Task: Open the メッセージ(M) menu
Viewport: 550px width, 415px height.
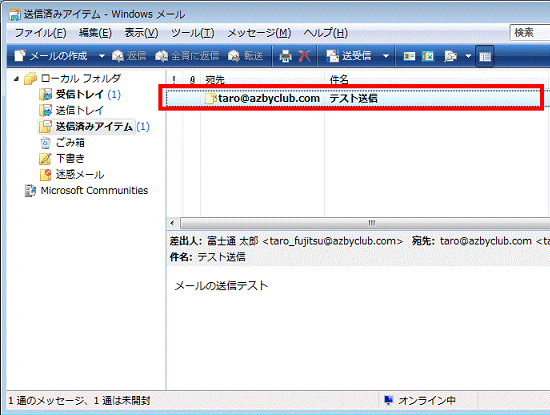Action: click(259, 33)
